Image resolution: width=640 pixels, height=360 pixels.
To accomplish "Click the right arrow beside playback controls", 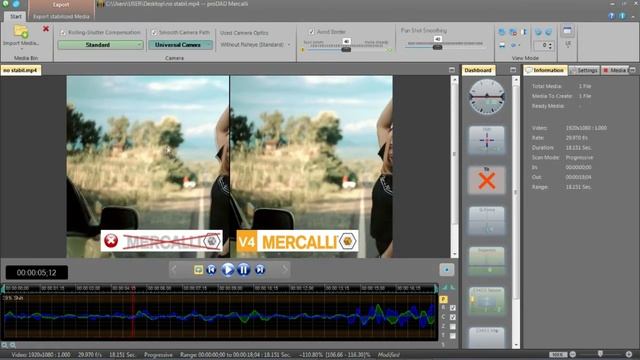I will pyautogui.click(x=284, y=269).
